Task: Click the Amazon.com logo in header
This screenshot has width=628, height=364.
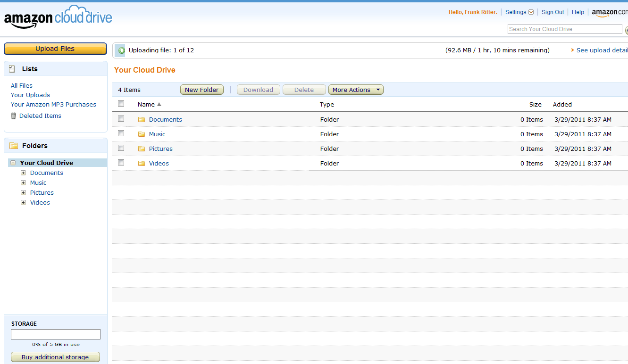Action: tap(610, 13)
